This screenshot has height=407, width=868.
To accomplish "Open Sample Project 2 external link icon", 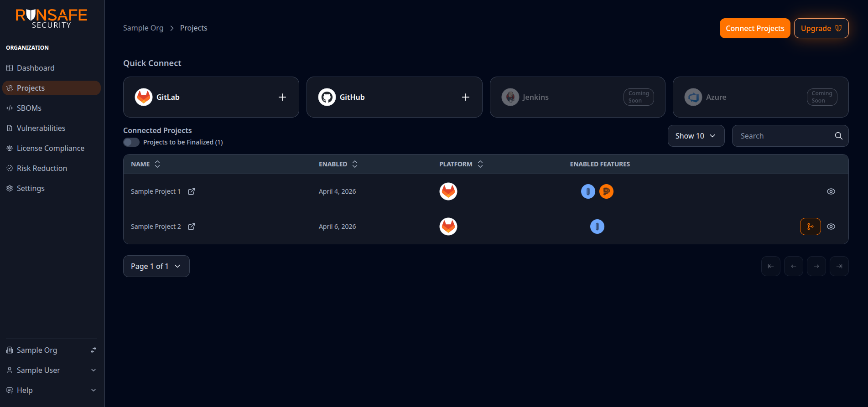I will pyautogui.click(x=192, y=227).
